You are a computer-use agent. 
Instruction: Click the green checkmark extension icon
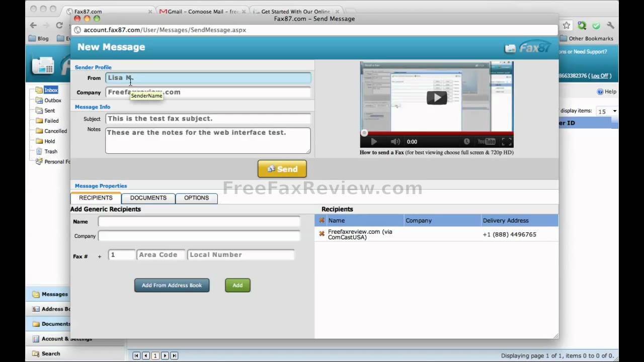click(x=596, y=25)
